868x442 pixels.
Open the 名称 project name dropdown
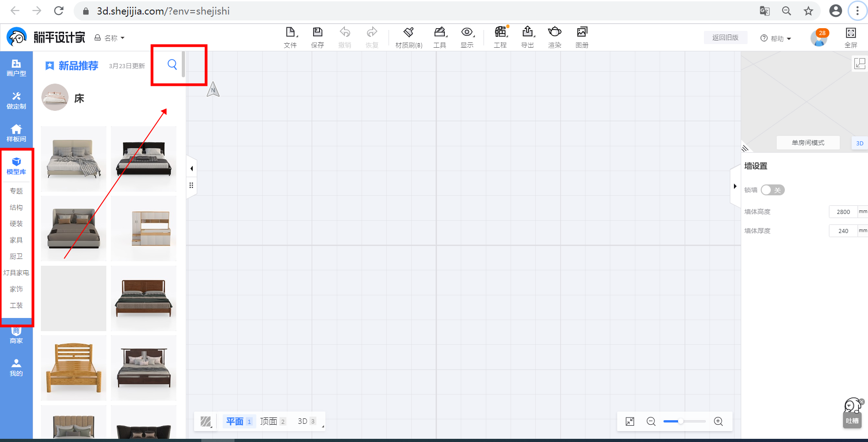(x=110, y=38)
